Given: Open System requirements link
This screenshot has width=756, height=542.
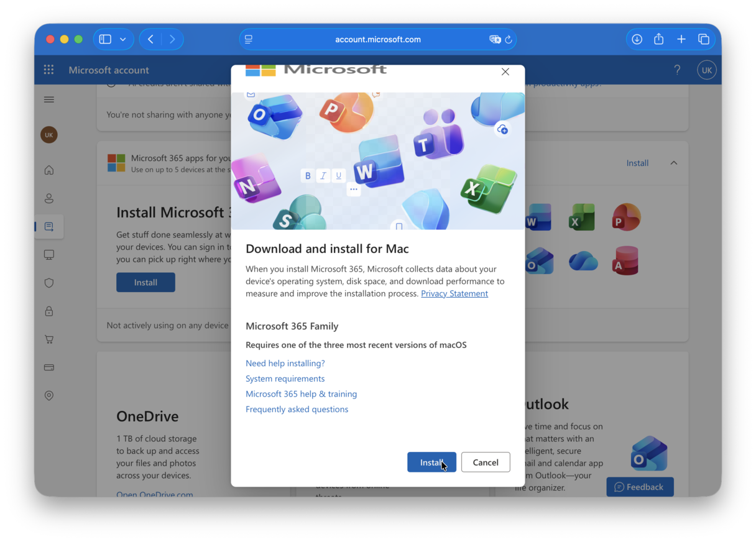Looking at the screenshot, I should (x=285, y=379).
